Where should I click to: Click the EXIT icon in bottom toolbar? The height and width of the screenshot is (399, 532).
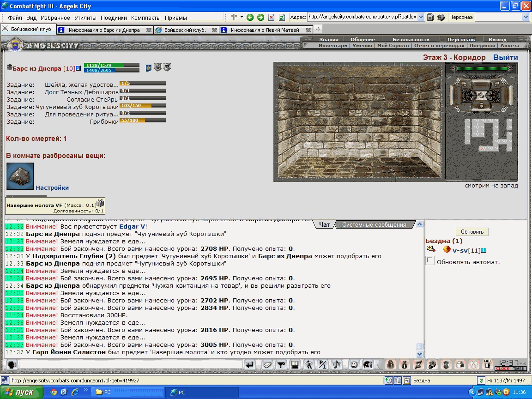click(488, 364)
